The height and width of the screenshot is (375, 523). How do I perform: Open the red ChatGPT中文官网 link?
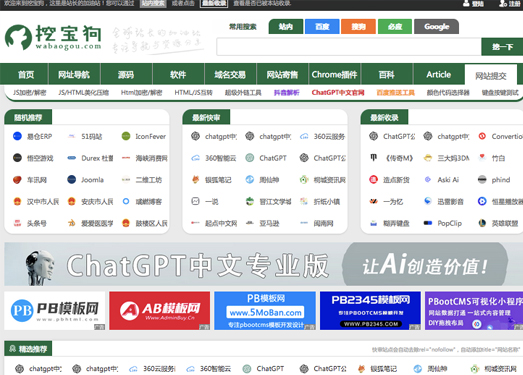[x=338, y=92]
